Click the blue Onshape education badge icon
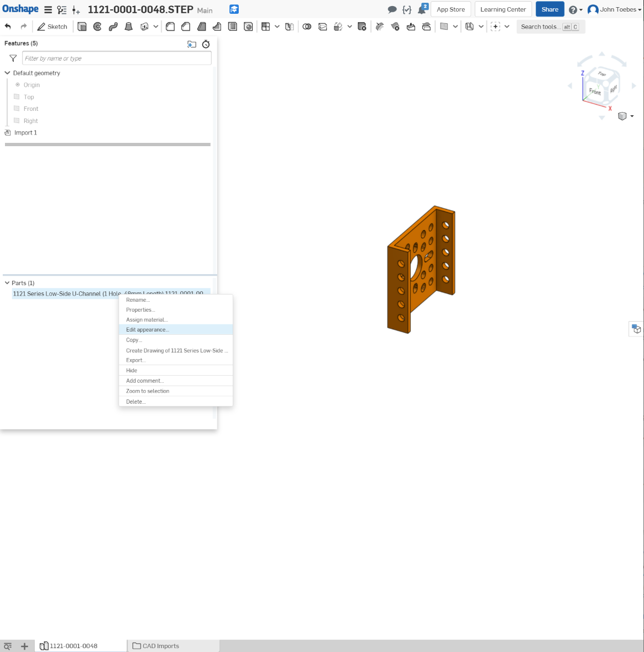Screen dimensions: 644x652 (234, 9)
